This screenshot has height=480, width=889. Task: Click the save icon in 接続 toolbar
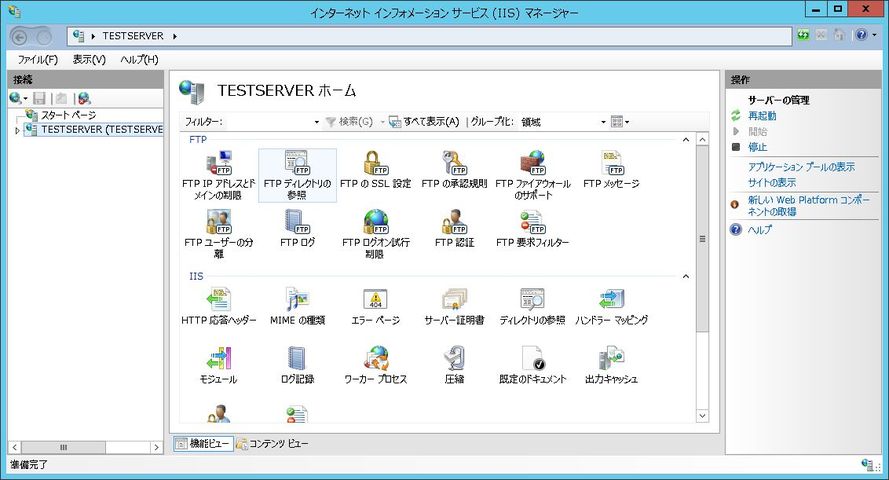click(39, 99)
